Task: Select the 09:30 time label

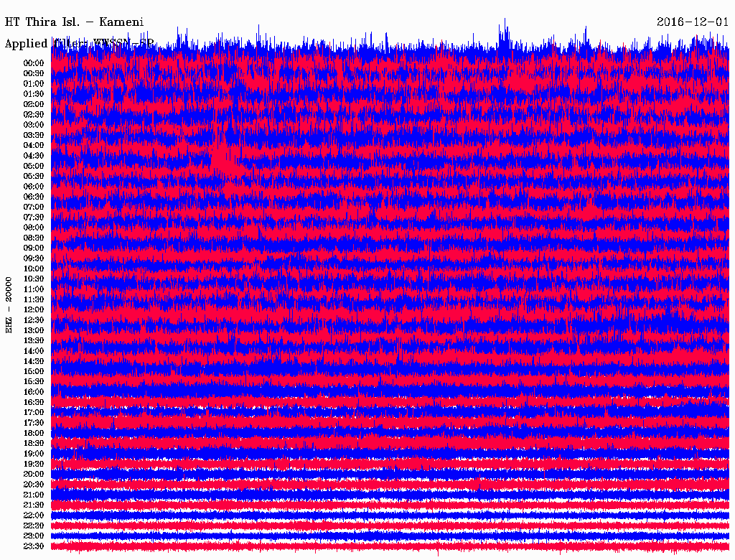Action: pyautogui.click(x=34, y=258)
